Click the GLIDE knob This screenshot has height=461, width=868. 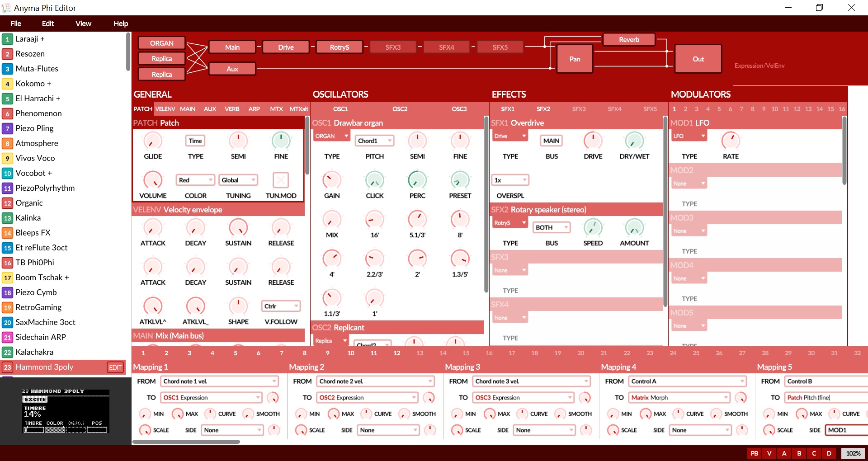tap(153, 141)
